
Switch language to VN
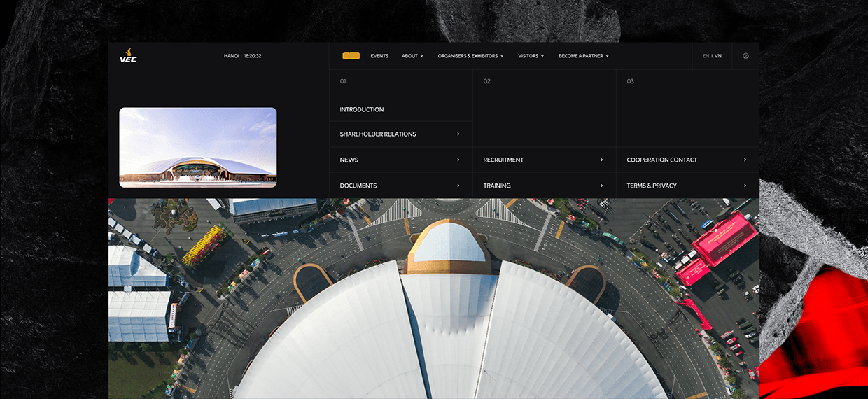click(718, 56)
